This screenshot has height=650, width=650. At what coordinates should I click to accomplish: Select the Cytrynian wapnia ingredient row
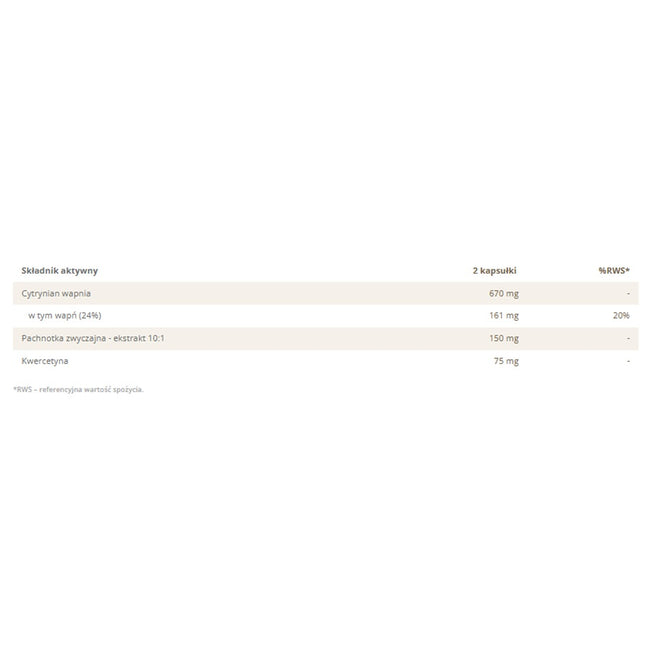pyautogui.click(x=325, y=293)
